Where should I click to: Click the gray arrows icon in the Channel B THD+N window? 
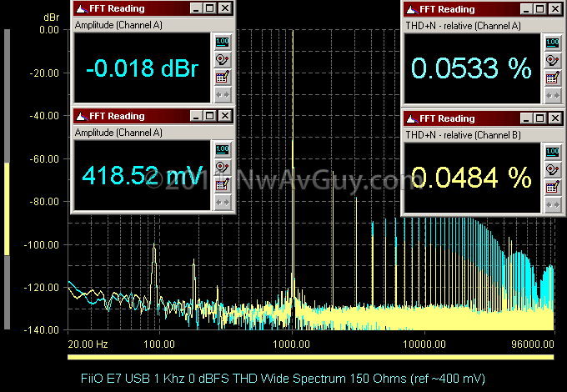point(553,205)
